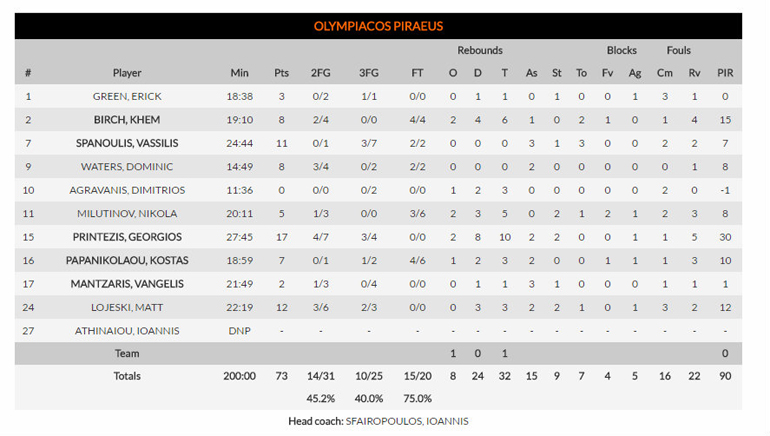Click the 3FG column header
770x436 pixels.
[x=369, y=73]
